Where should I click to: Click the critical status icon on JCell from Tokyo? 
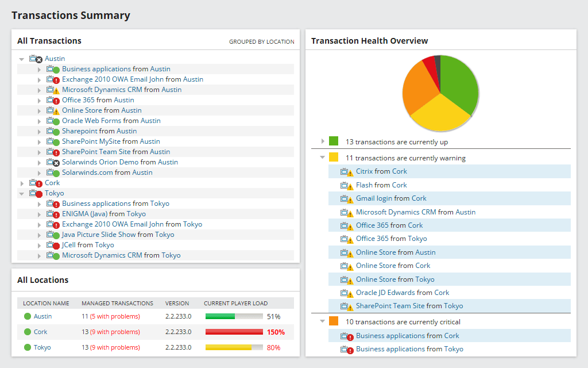(56, 244)
